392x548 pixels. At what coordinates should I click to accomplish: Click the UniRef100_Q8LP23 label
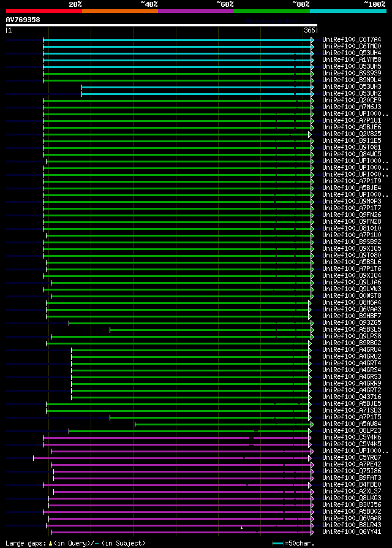(x=352, y=430)
